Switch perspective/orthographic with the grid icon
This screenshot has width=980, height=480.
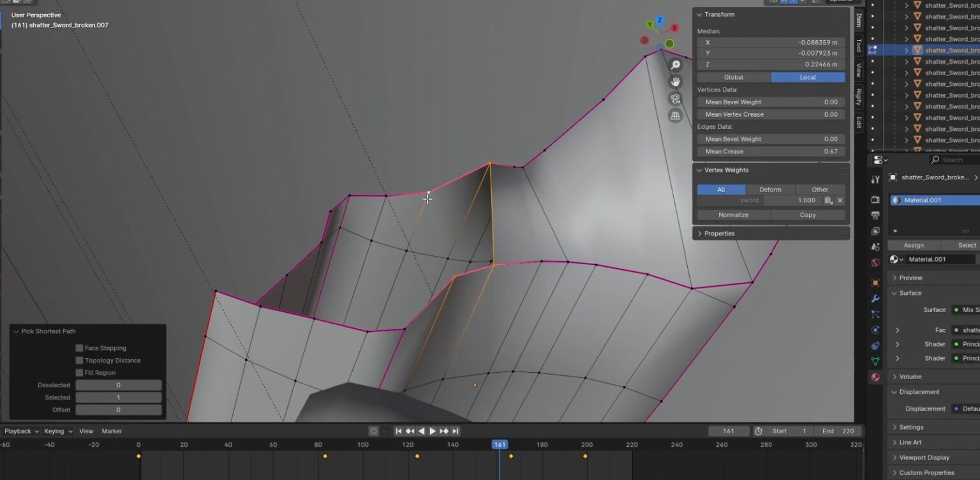[675, 116]
